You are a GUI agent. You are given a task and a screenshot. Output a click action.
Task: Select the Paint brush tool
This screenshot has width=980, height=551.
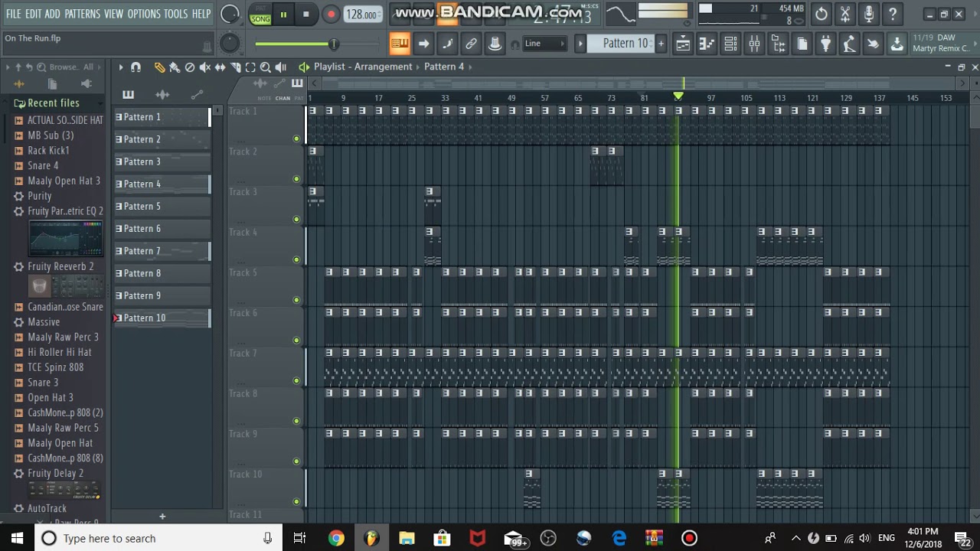(175, 67)
